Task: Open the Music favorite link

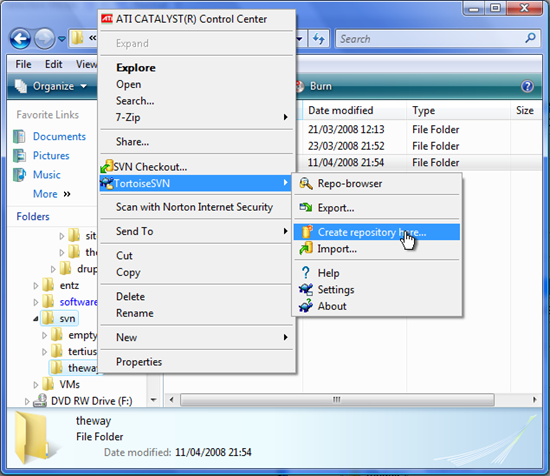Action: tap(47, 175)
